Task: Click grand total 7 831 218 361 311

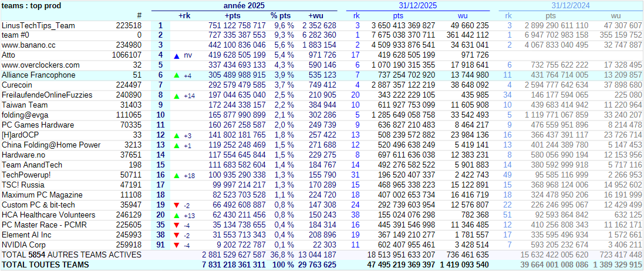Action: pos(234,265)
